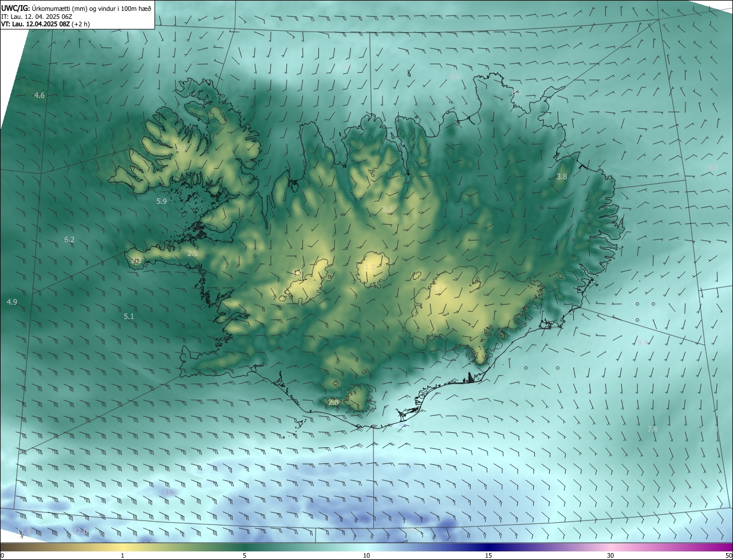
Task: Click the map title 'Úrkomumætti (mm) og vindur í 100m hæð'
Action: (92, 8)
